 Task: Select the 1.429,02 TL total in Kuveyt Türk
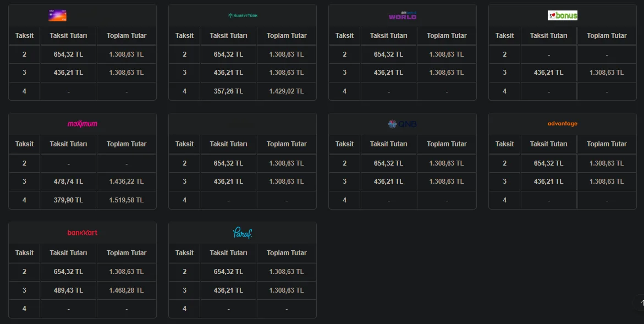287,91
